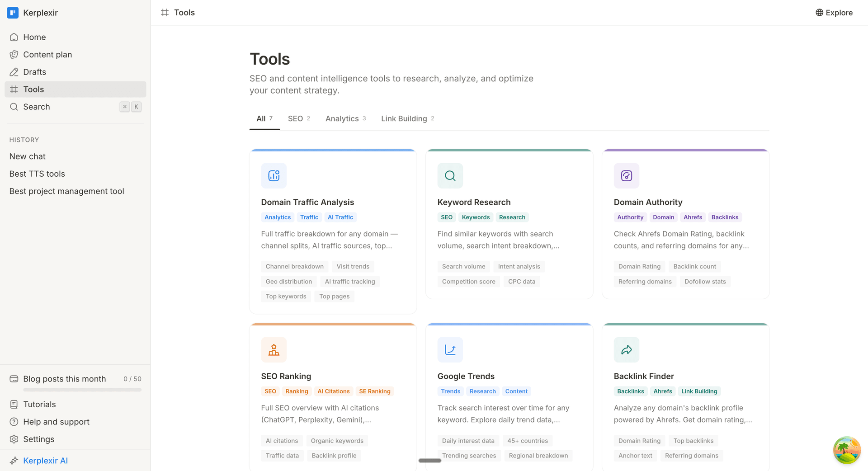Switch to the SEO tab
The width and height of the screenshot is (868, 471).
[295, 118]
